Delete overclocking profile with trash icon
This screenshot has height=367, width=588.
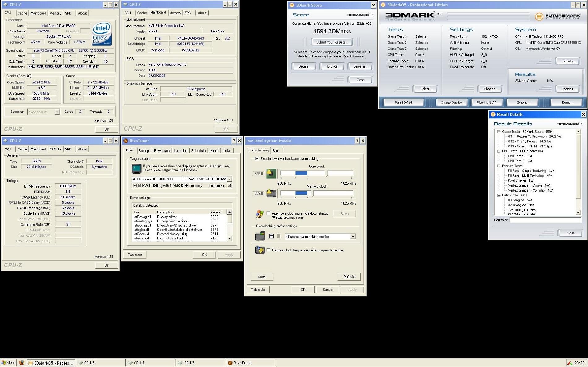[x=279, y=236]
